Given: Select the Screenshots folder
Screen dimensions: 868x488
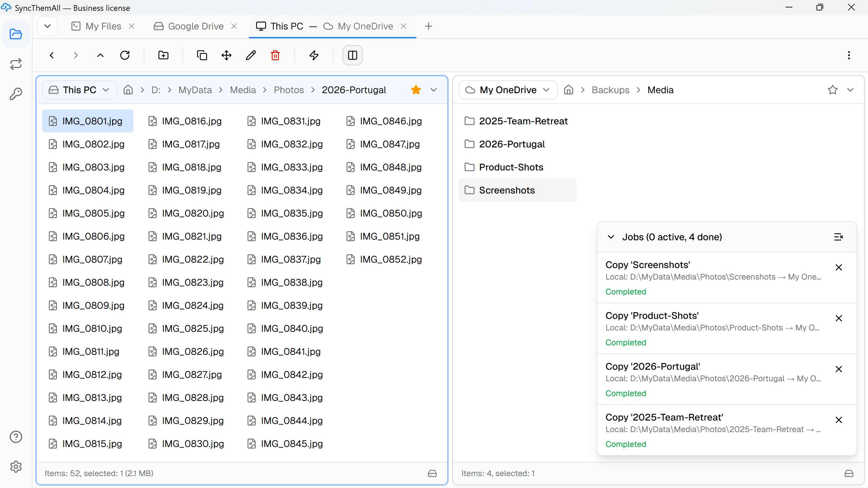Looking at the screenshot, I should 517,190.
